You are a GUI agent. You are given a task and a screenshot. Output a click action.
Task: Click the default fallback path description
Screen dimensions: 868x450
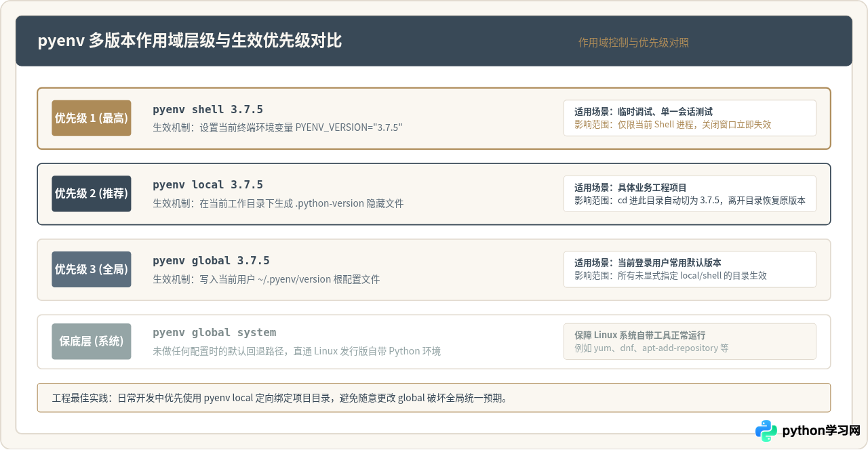(x=296, y=351)
